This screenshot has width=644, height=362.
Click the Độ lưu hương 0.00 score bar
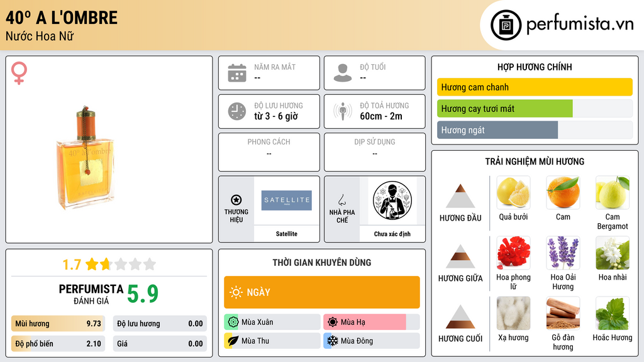click(160, 324)
